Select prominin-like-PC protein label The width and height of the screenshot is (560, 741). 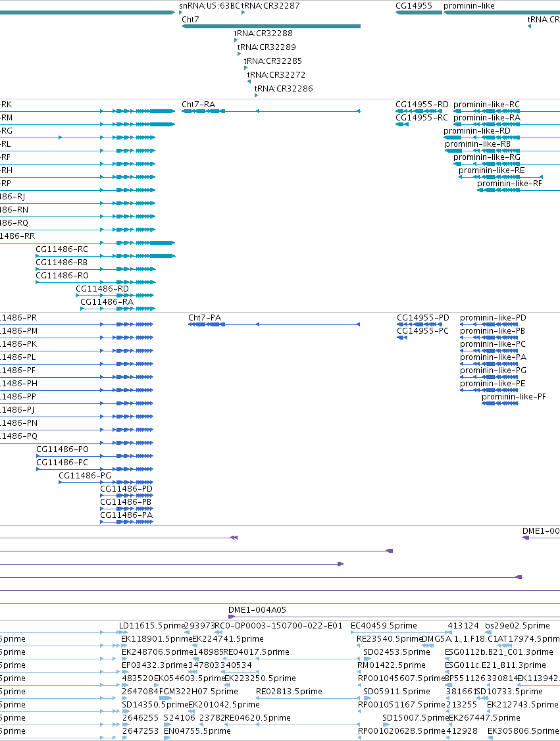click(492, 345)
